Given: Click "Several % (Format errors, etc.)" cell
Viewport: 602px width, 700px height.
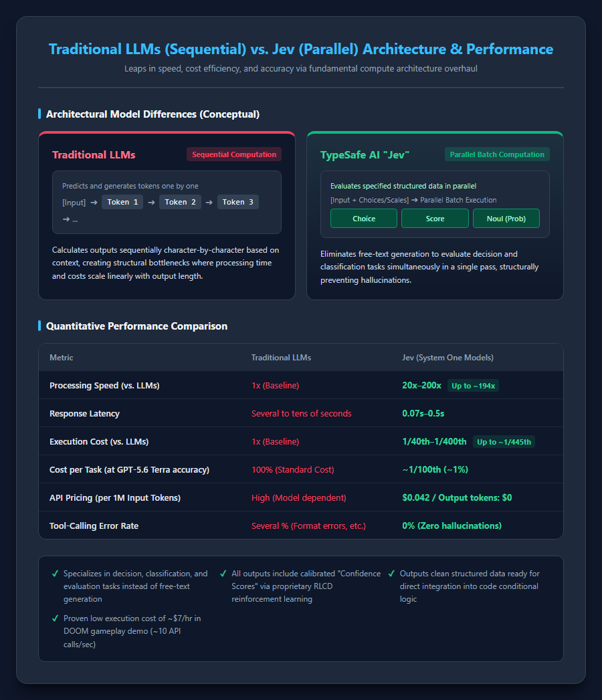Looking at the screenshot, I should 308,526.
